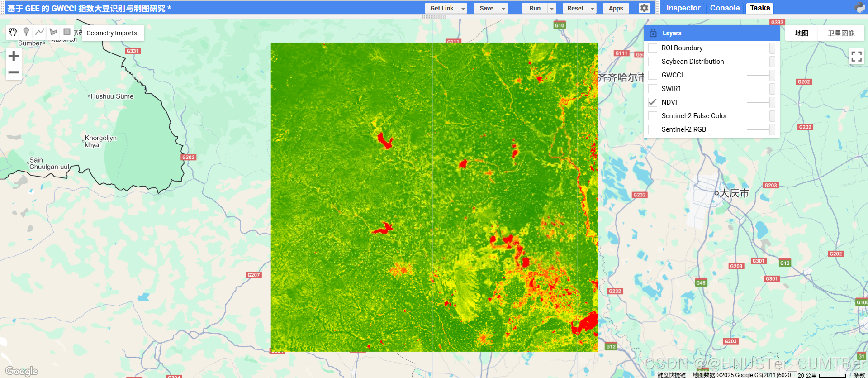Show the GWCCI layer
Image resolution: width=868 pixels, height=378 pixels.
pos(653,75)
